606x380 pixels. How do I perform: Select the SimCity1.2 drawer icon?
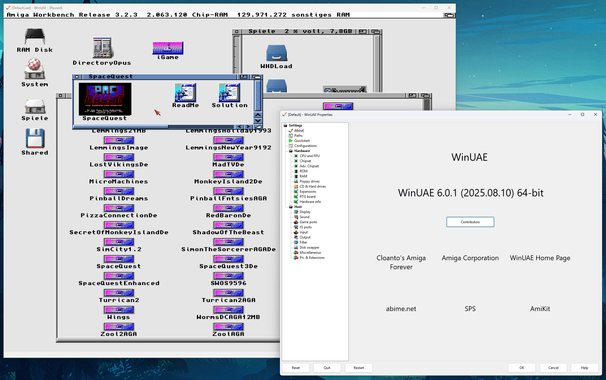pyautogui.click(x=119, y=242)
